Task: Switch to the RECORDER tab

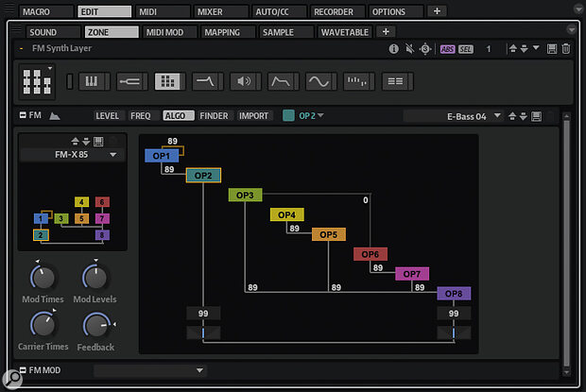Action: coord(337,11)
